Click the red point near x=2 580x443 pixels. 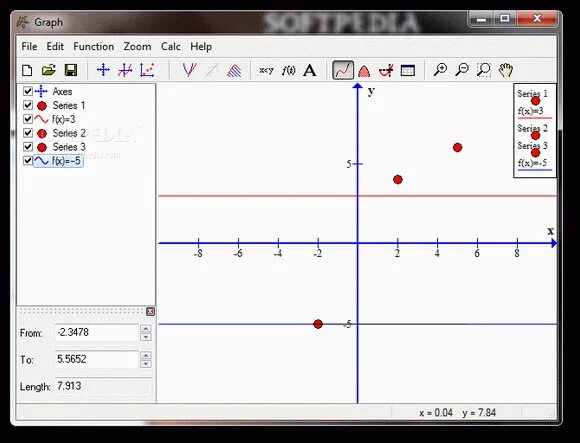pos(398,179)
